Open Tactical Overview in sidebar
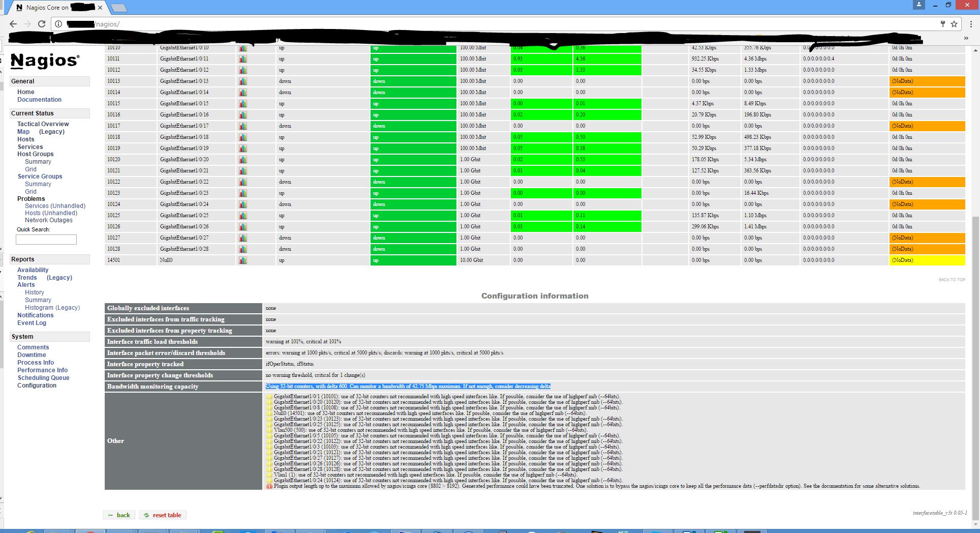Viewport: 980px width, 533px height. point(43,124)
